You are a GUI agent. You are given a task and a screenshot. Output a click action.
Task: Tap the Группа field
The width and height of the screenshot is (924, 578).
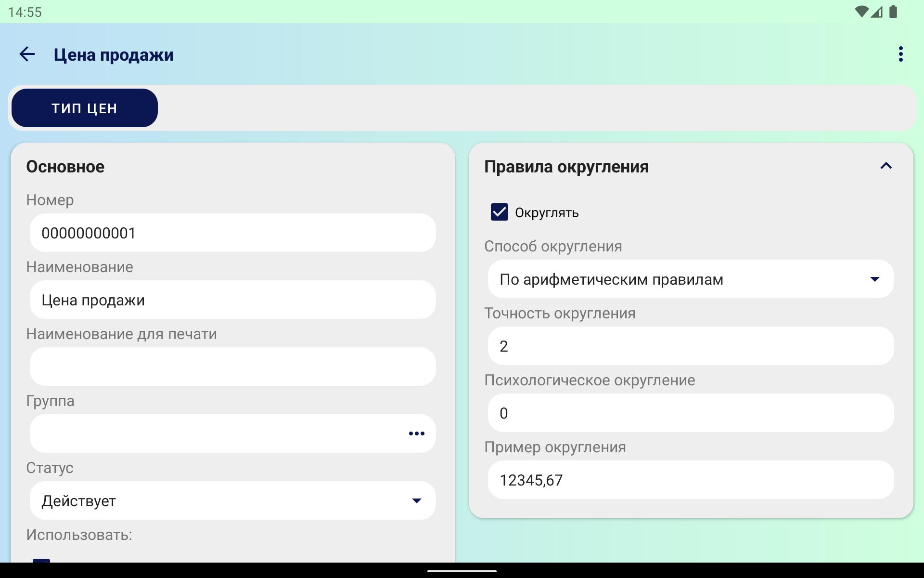point(217,433)
